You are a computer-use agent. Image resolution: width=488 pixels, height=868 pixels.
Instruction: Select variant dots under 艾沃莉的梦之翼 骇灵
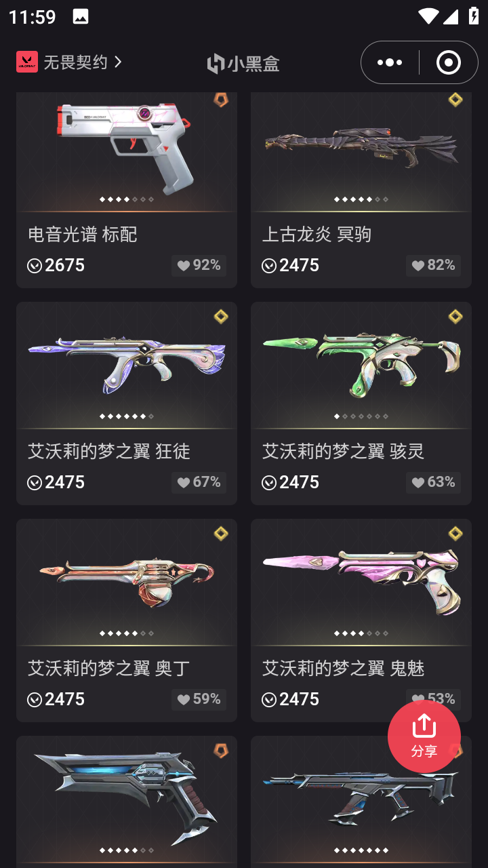(361, 416)
